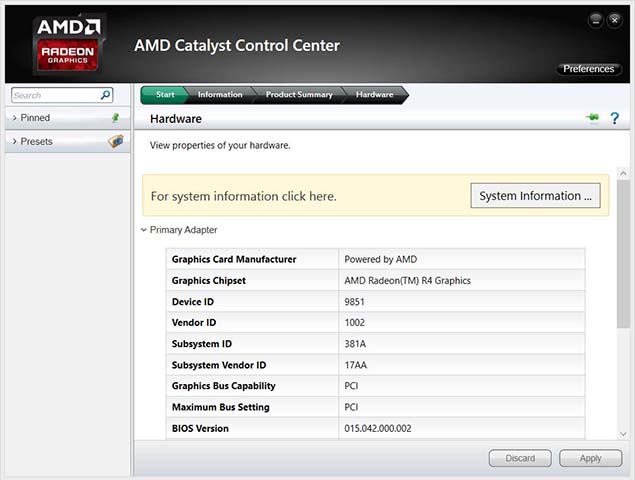Select the Device ID value 9851
Viewport: 635px width, 480px height.
354,302
